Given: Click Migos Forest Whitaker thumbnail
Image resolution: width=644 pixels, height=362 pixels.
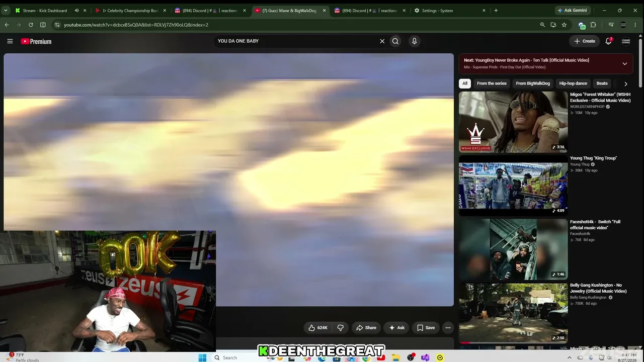Looking at the screenshot, I should [513, 122].
